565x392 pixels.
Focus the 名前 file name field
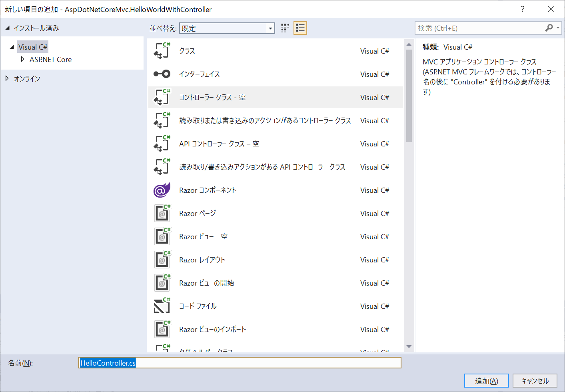[240, 363]
